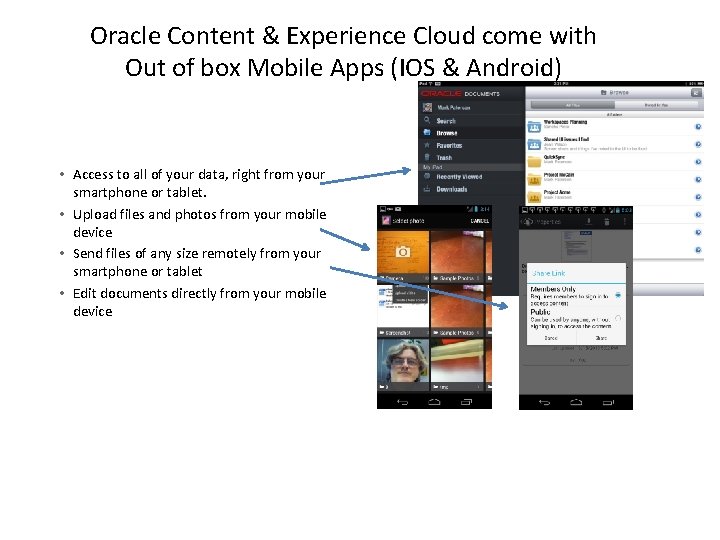Open Trash in the tablet sidebar

click(x=472, y=158)
